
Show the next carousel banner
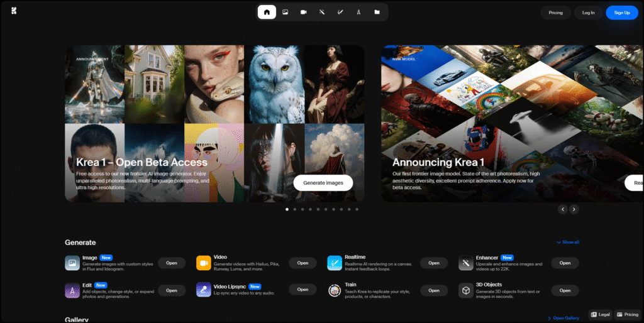(574, 209)
